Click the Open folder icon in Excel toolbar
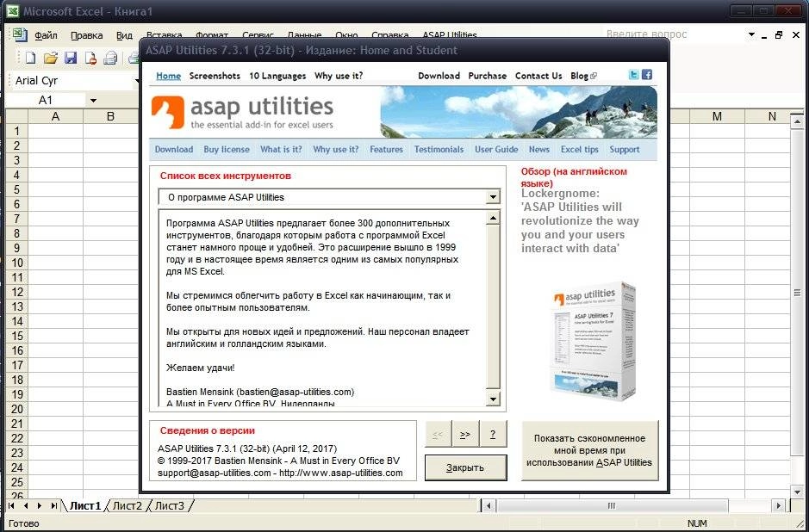809x532 pixels. [51, 58]
